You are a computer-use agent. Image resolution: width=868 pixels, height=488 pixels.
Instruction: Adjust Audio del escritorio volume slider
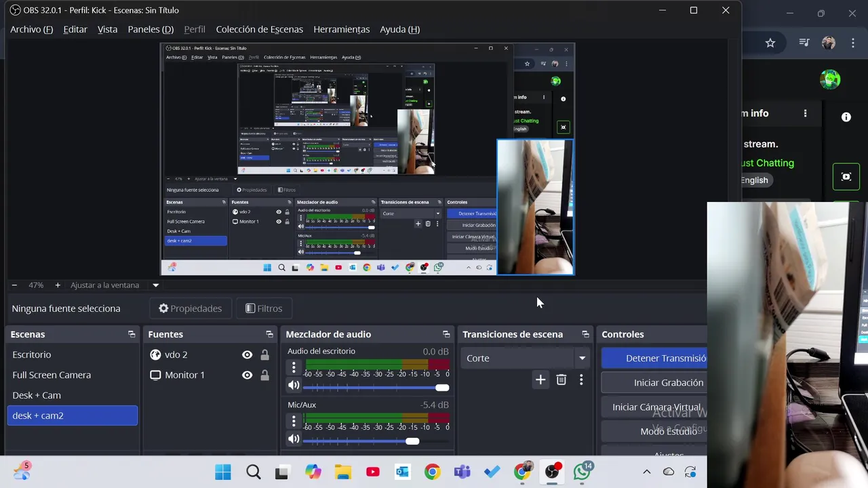point(376,388)
